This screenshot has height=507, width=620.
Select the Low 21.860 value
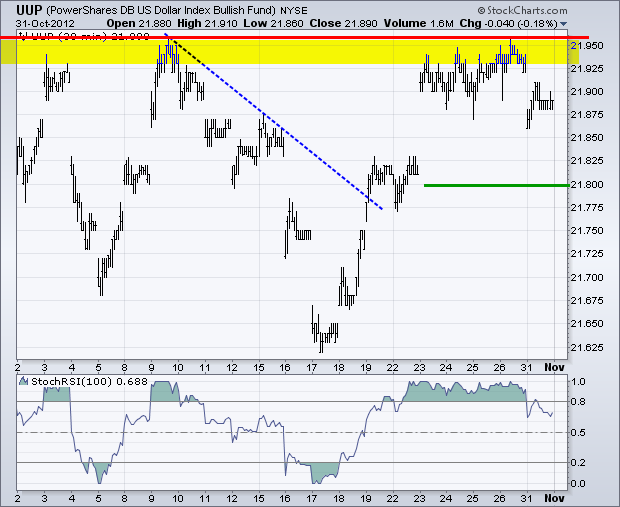(273, 23)
